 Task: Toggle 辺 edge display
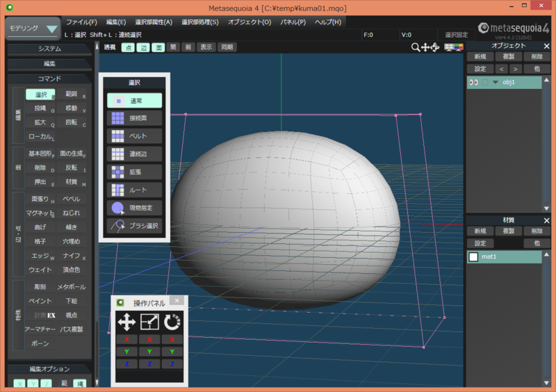click(x=144, y=47)
